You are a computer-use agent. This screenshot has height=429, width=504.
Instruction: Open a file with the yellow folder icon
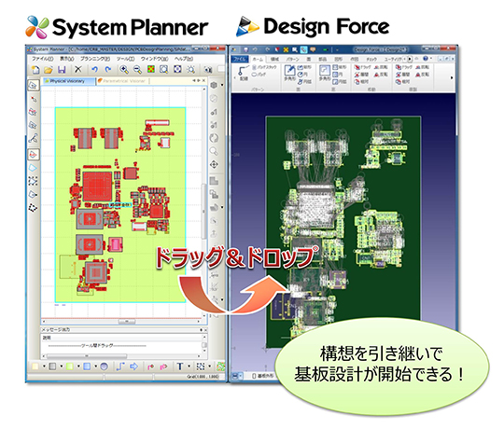point(49,70)
